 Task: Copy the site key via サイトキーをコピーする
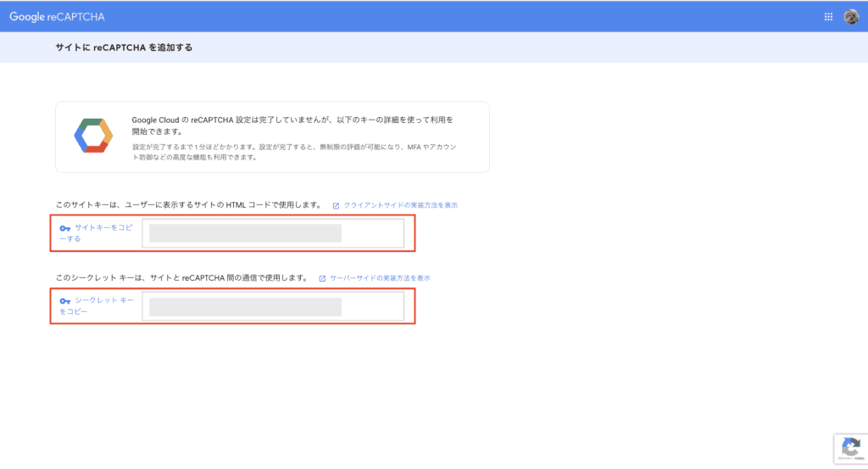[x=97, y=233]
